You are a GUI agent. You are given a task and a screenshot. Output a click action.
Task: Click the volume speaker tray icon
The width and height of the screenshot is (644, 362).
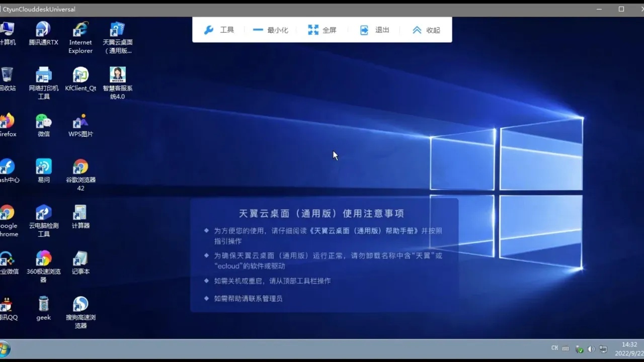(x=591, y=348)
